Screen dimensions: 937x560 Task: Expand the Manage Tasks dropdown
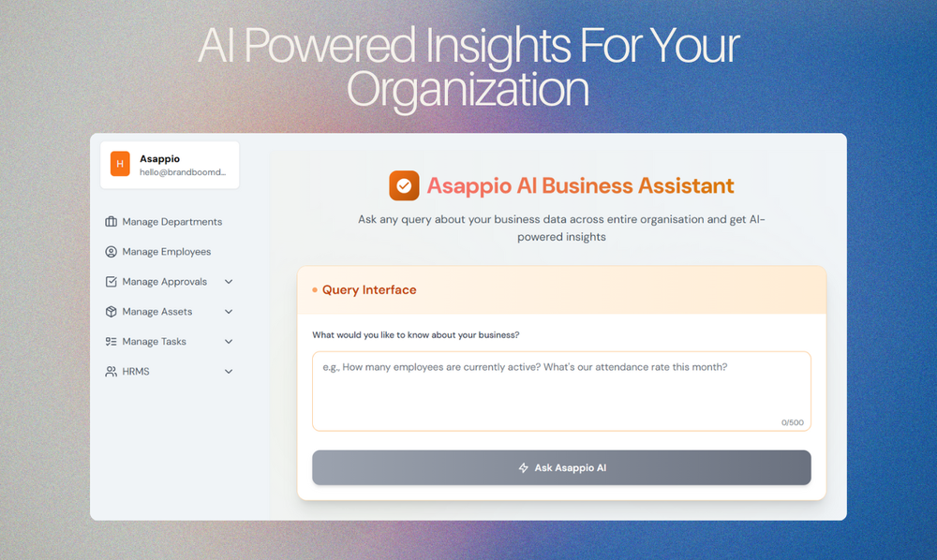pyautogui.click(x=229, y=341)
